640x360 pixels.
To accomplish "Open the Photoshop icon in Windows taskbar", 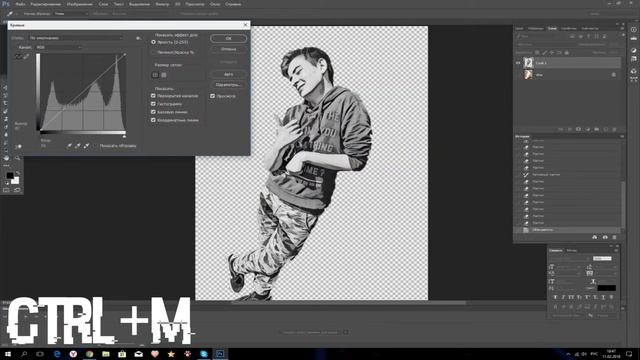I will pyautogui.click(x=220, y=354).
